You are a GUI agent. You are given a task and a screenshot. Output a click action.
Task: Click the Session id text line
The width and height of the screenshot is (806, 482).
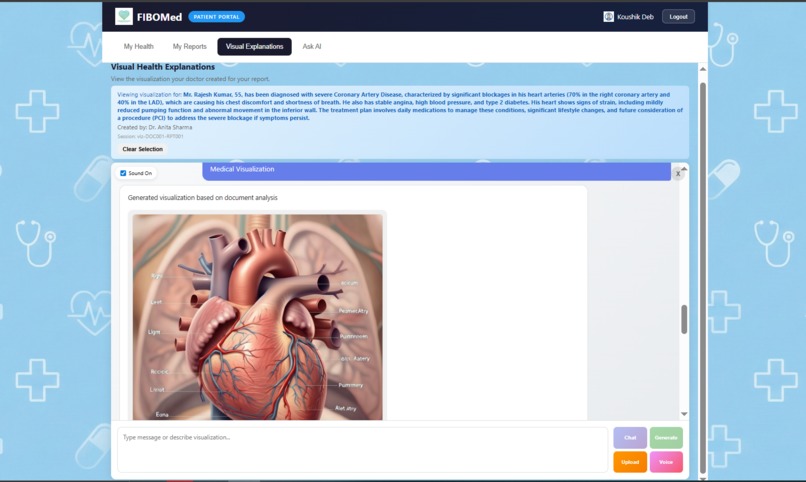click(150, 137)
